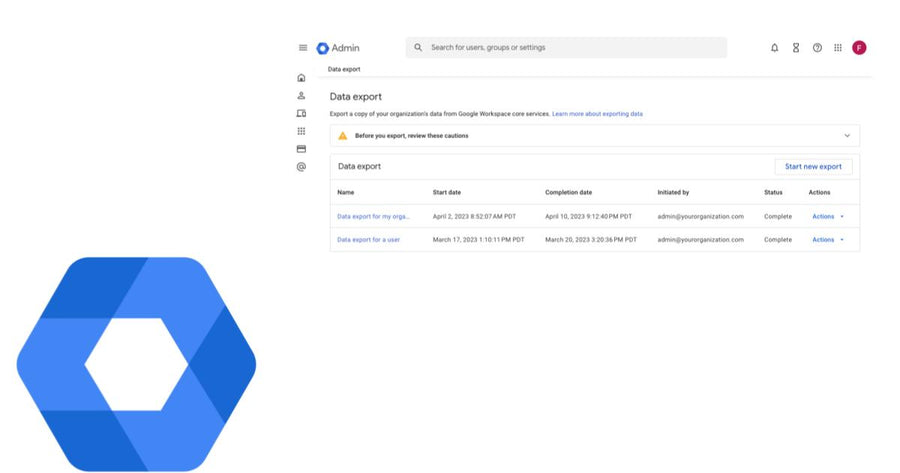Screen dimensions: 900x473
Task: Open the hourglass tasks icon
Action: tap(796, 48)
